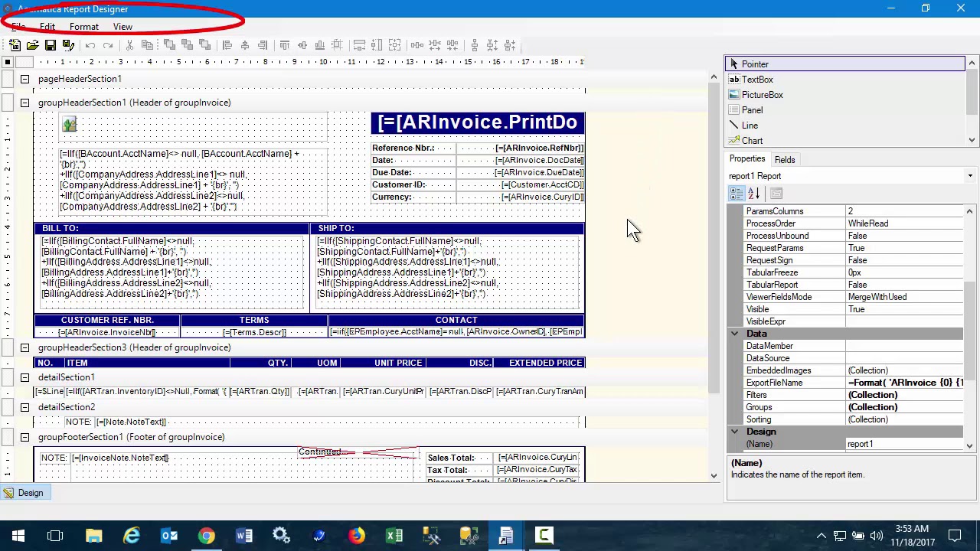Image resolution: width=980 pixels, height=551 pixels.
Task: Click the properties grid scroll up arrow
Action: coord(969,211)
